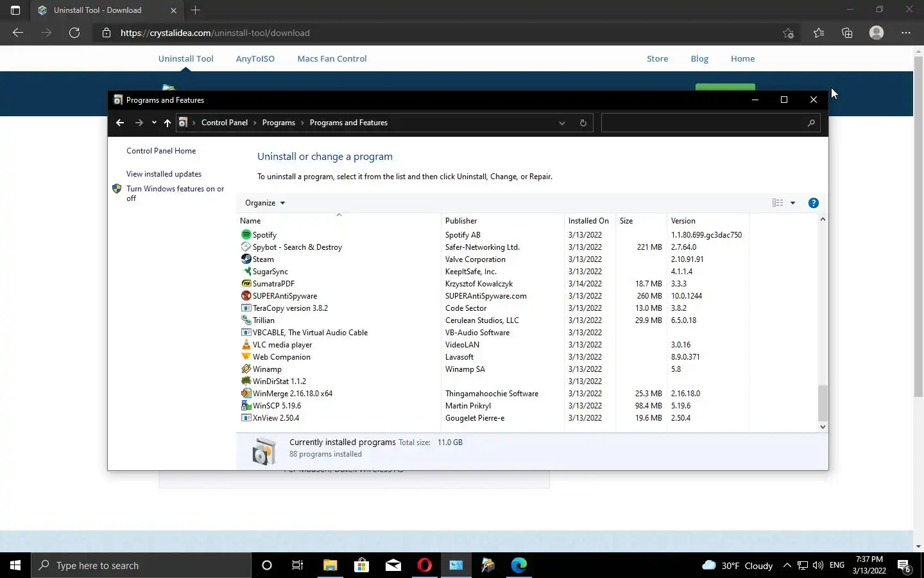Expand the chevron after Programs breadcrumb
Screen dimensions: 924x578
coord(302,123)
